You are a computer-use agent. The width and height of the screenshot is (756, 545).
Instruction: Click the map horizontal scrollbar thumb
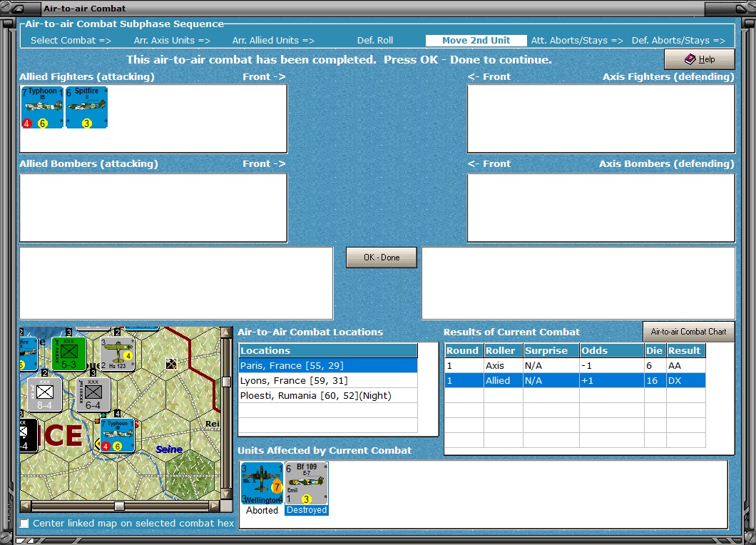pos(119,506)
